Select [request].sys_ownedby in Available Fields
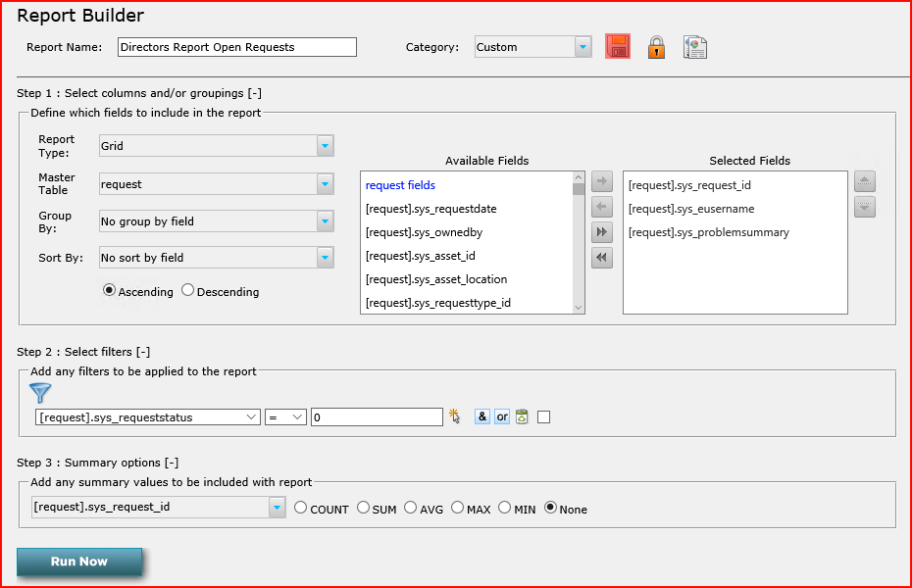This screenshot has height=588, width=912. point(424,232)
